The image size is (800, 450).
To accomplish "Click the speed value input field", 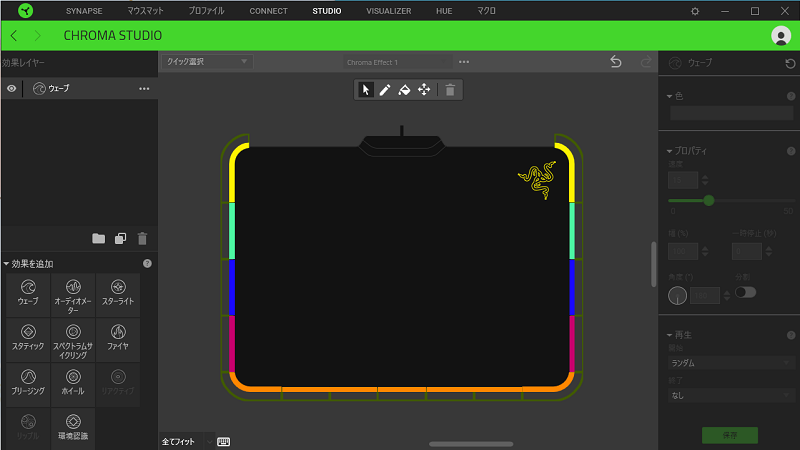I will coord(683,180).
